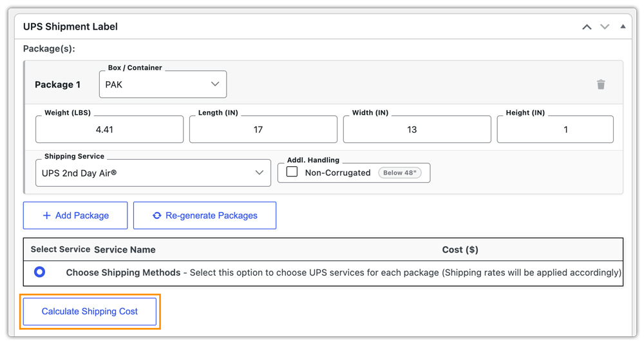
Task: Click the Service Name column header
Action: [x=125, y=249]
